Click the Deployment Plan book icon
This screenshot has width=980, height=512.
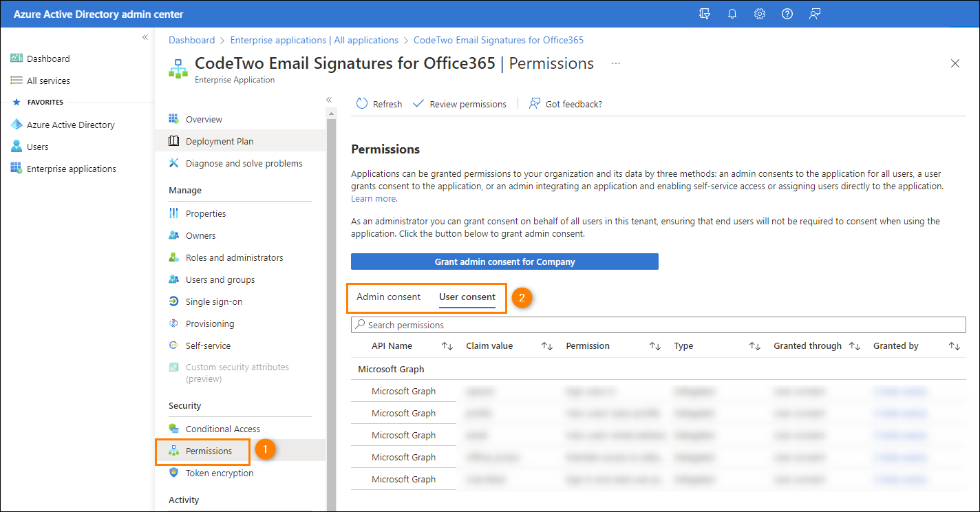[174, 141]
